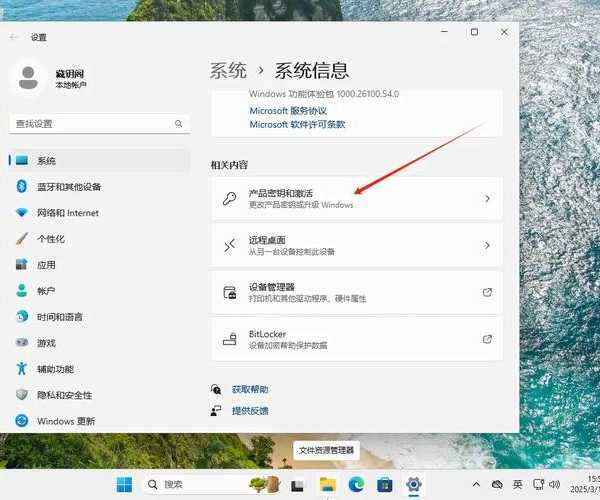
Task: Go to 帐户 (Accounts) settings
Action: coord(46,290)
